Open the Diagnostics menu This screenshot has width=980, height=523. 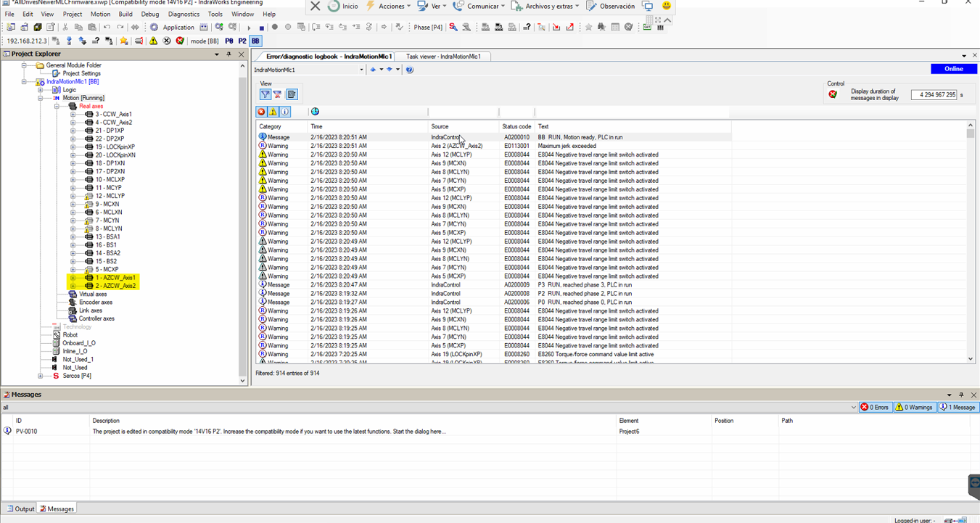coord(184,14)
